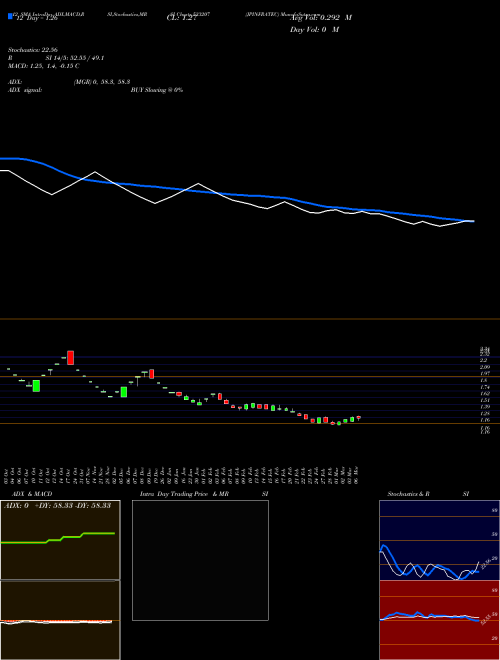
Task: Click the last green candlestick before chart end
Action: click(352, 419)
